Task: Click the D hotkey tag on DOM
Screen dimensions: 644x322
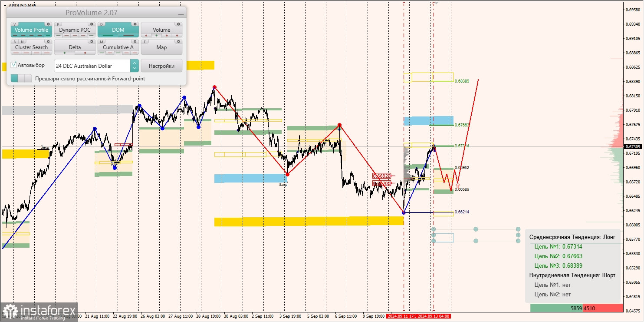Action: [102, 24]
